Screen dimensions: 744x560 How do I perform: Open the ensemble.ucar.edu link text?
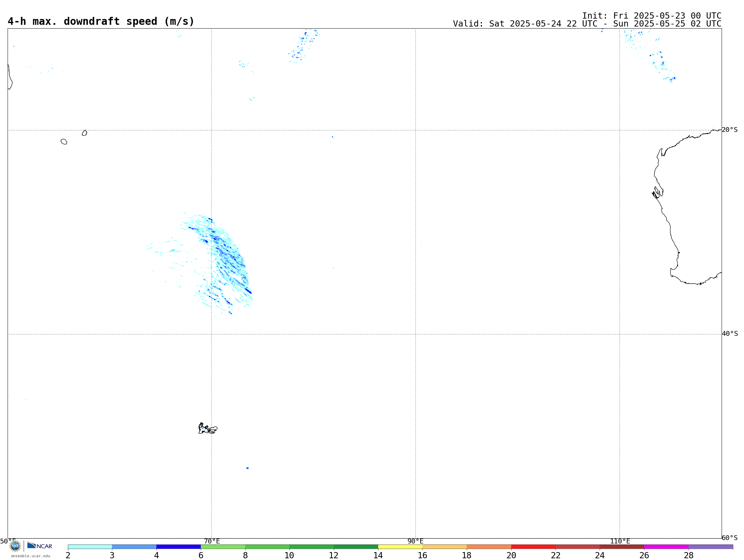click(x=31, y=556)
